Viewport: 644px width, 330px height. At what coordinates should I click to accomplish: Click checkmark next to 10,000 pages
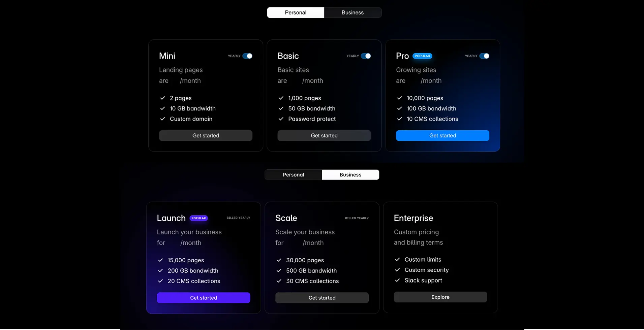click(x=399, y=98)
